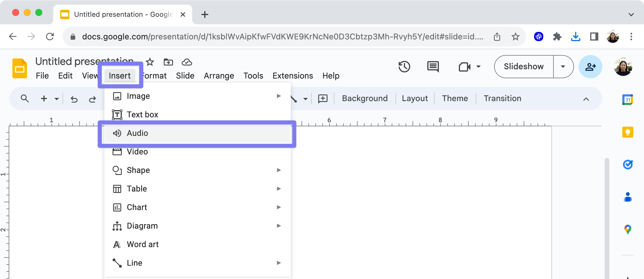Open the Extensions menu
Viewport: 644px width, 279px height.
coord(293,76)
